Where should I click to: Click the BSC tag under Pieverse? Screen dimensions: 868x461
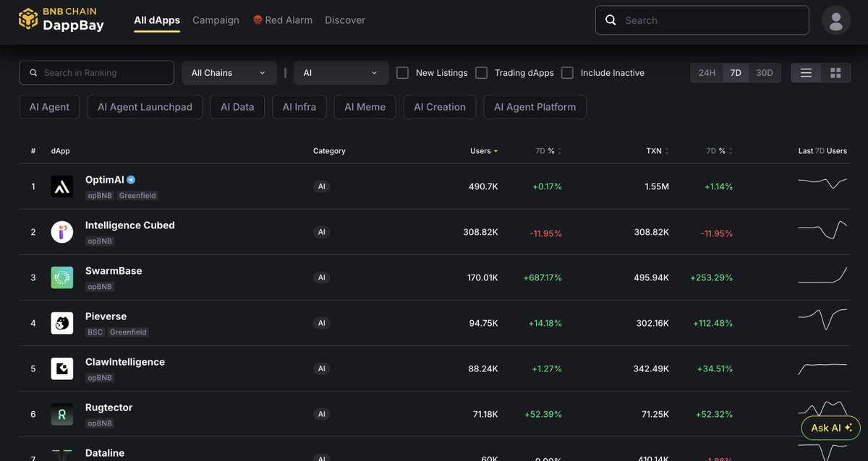click(95, 332)
